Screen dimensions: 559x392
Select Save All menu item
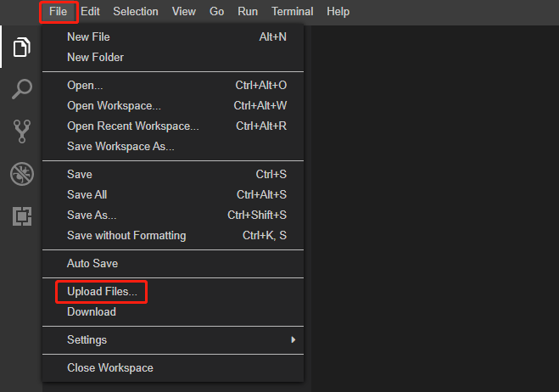(x=173, y=195)
